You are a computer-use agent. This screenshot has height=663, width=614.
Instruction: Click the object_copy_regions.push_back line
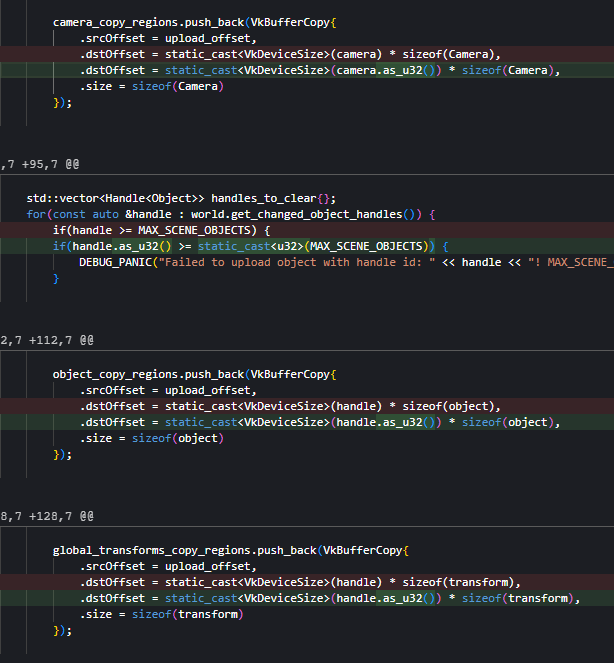pos(196,374)
